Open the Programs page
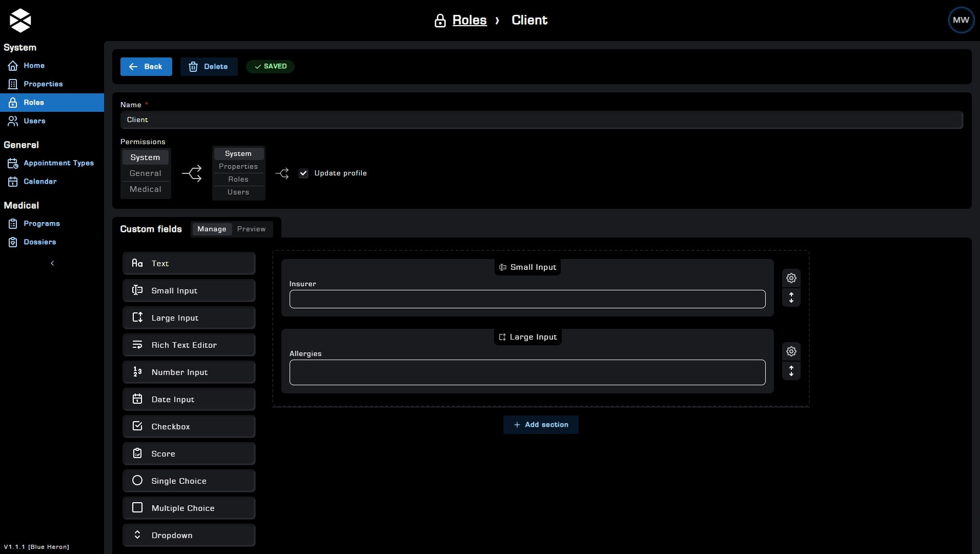 pyautogui.click(x=52, y=224)
